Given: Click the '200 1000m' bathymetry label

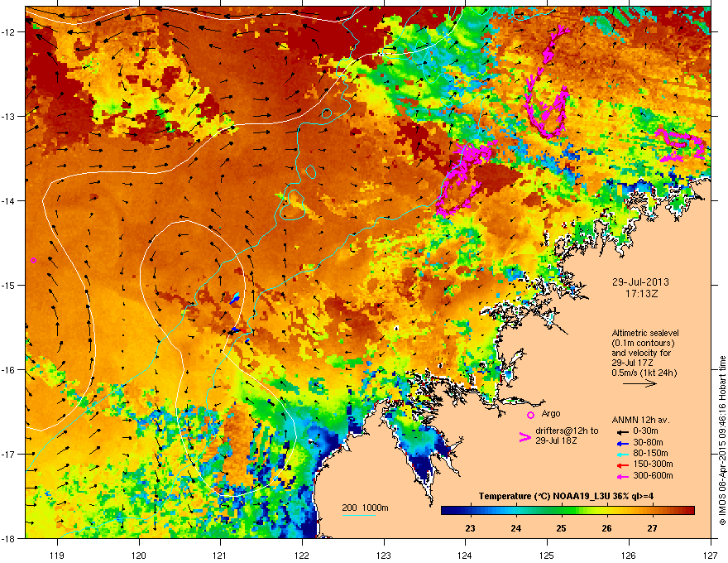Looking at the screenshot, I should click(365, 508).
